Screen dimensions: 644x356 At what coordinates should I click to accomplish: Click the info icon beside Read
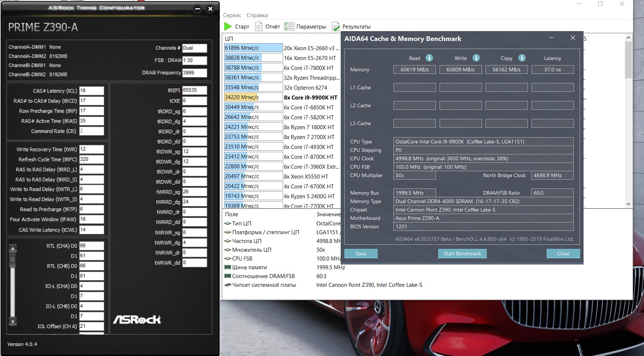tap(429, 58)
